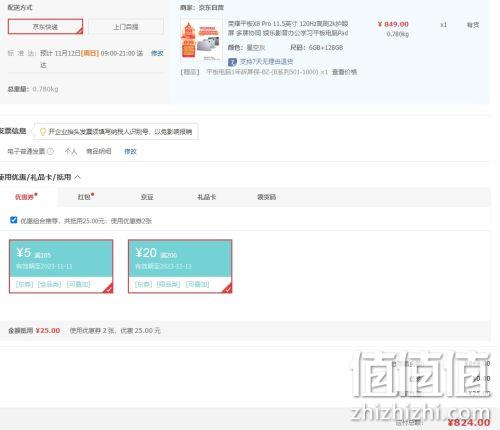Click the 6GB+128GB size text

pyautogui.click(x=326, y=48)
